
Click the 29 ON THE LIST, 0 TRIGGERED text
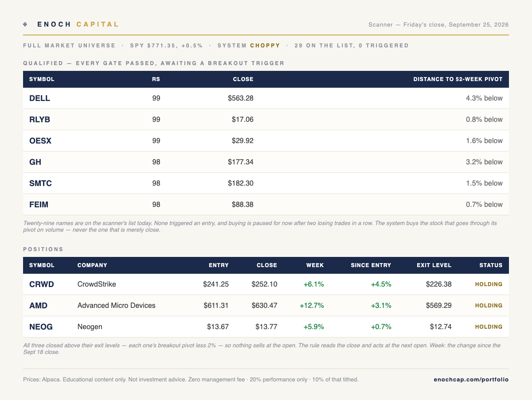pos(352,46)
